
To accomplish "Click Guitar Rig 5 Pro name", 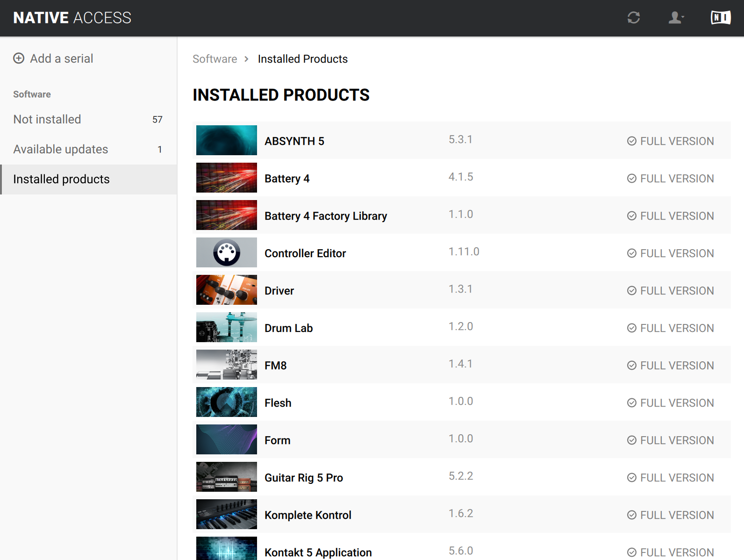I will (x=304, y=478).
